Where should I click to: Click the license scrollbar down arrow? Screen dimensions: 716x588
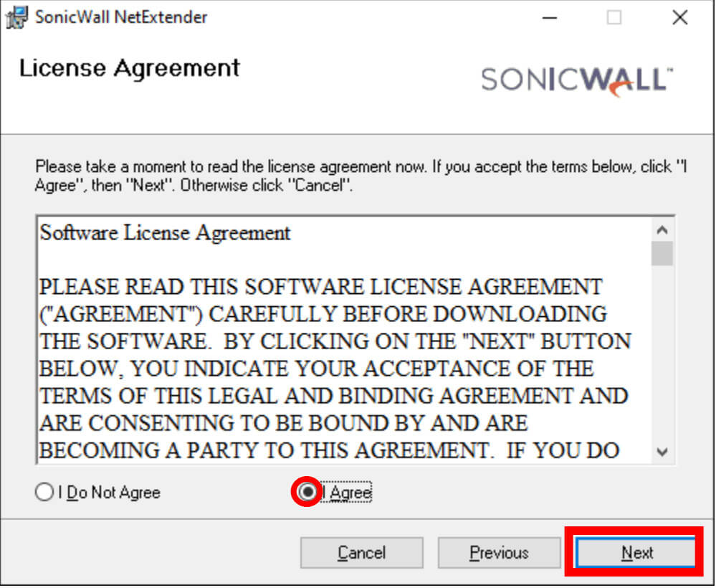coord(662,452)
